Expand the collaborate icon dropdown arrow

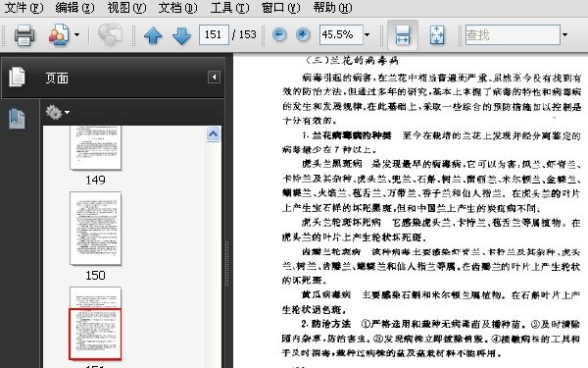tap(76, 35)
